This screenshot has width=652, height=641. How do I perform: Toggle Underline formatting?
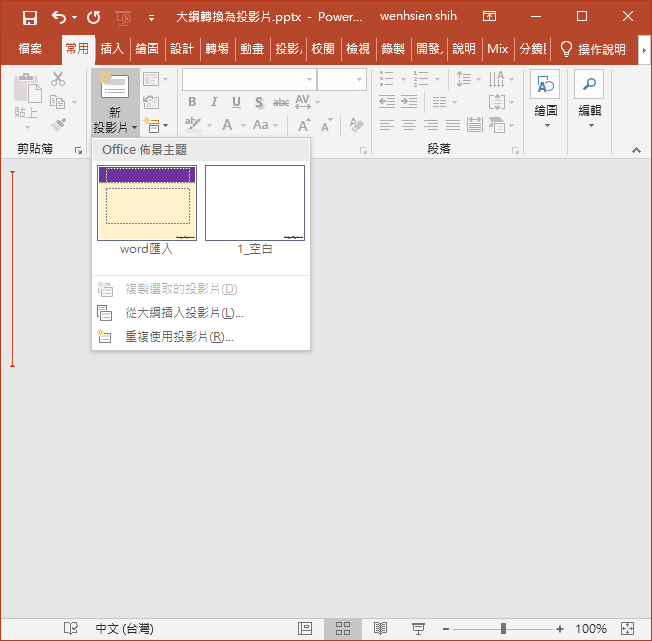click(x=236, y=102)
